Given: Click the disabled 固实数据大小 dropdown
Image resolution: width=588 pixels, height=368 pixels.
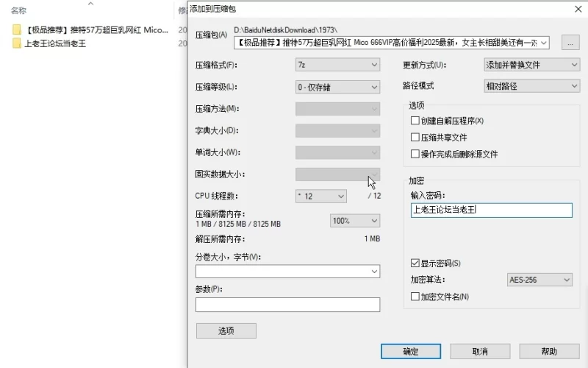Looking at the screenshot, I should point(337,174).
